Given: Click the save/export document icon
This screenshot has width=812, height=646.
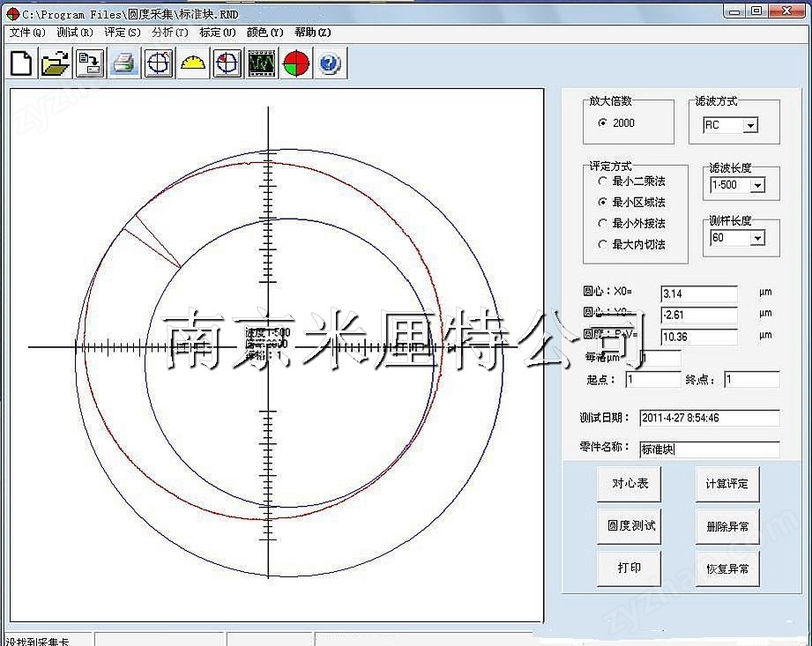Looking at the screenshot, I should point(90,63).
